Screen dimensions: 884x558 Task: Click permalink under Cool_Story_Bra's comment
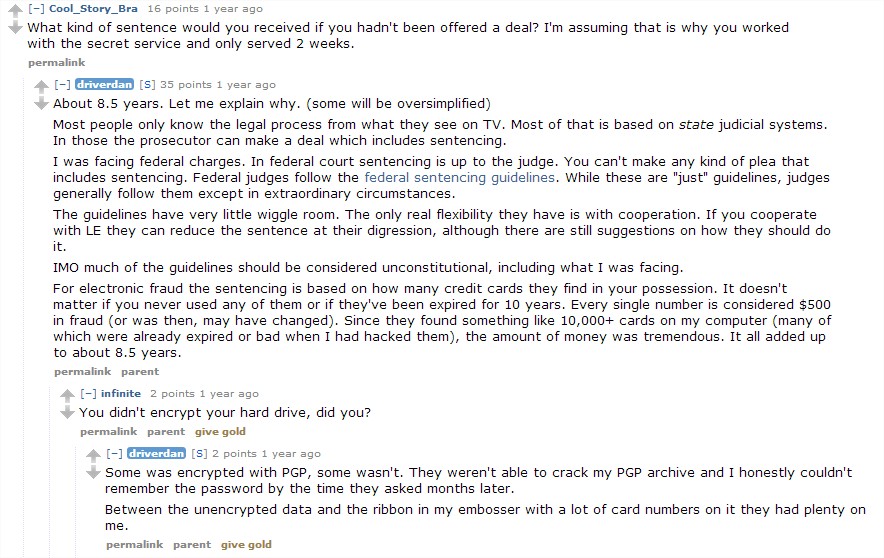tap(56, 63)
